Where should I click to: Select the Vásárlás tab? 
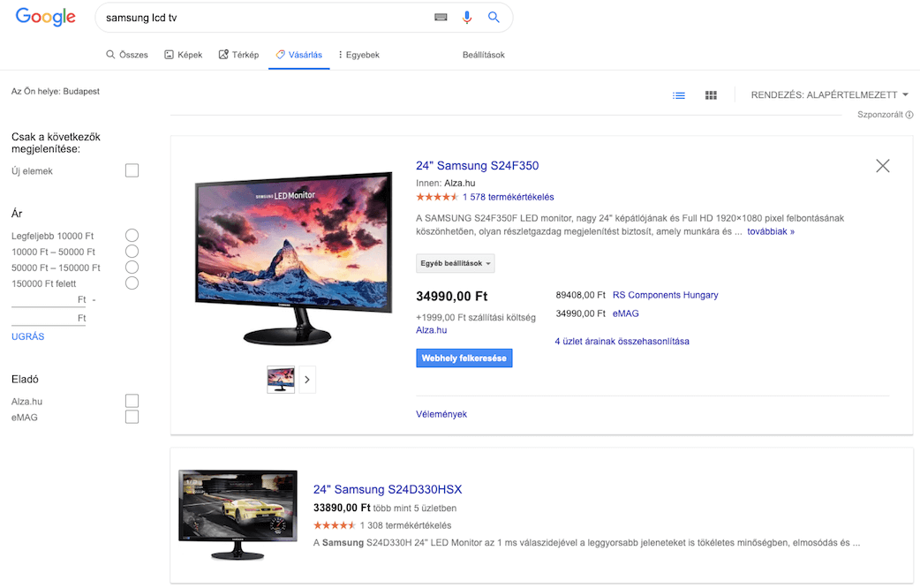(299, 55)
